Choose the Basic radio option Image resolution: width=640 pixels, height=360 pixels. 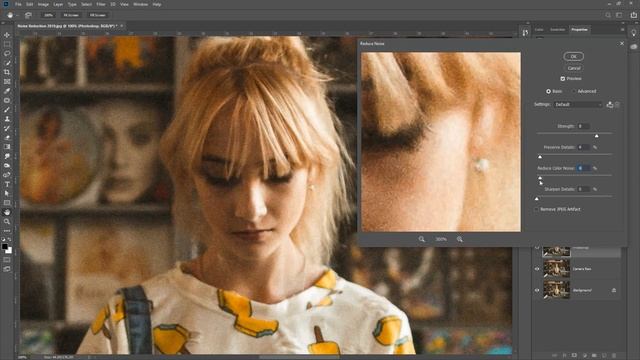click(548, 91)
